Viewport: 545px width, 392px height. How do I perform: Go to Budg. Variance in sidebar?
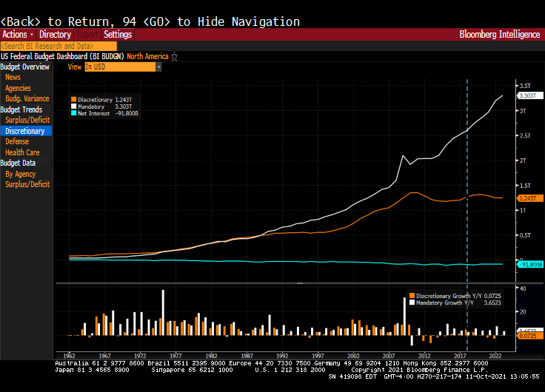tap(27, 98)
